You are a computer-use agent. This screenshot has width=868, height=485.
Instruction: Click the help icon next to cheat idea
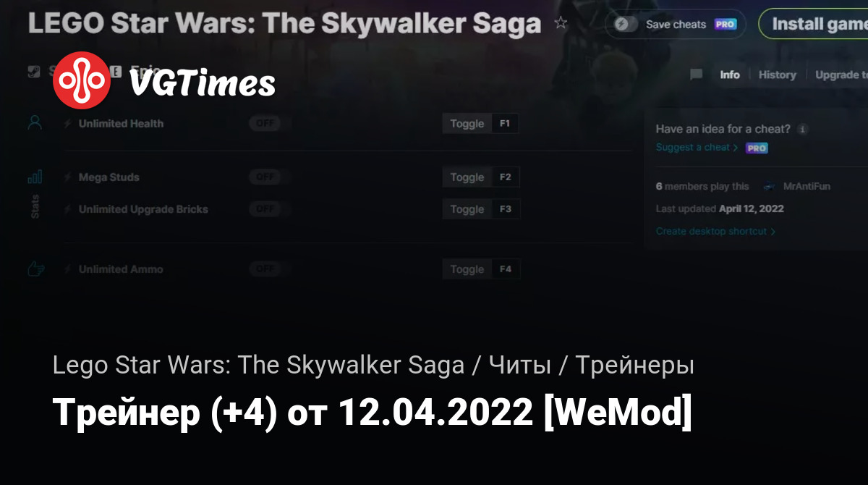[802, 129]
